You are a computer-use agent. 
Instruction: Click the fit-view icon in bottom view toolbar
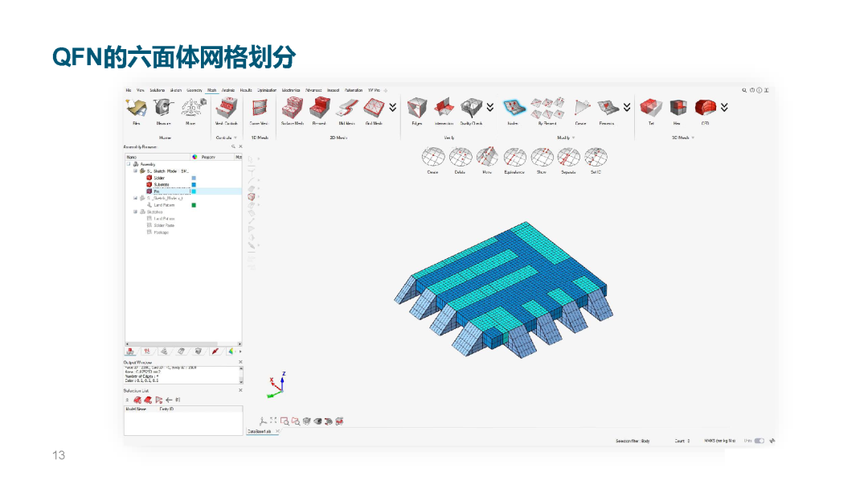coord(273,421)
